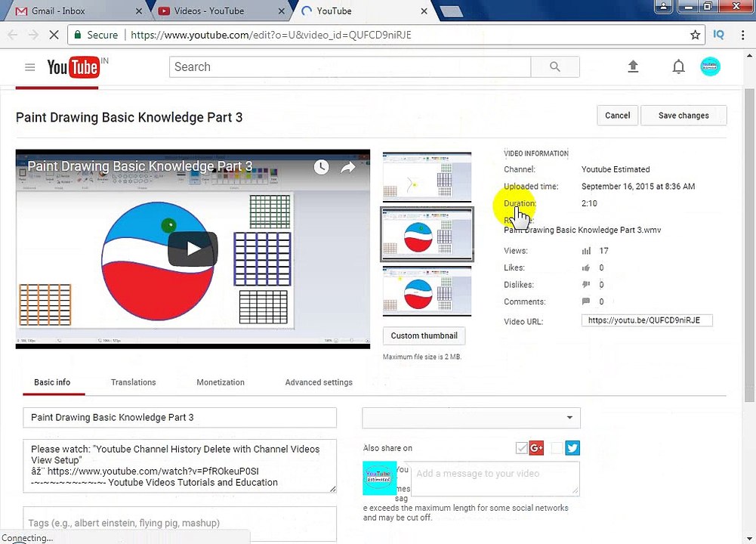Close the Videos - YouTube tab
Viewport: 756px width, 544px height.
click(282, 11)
